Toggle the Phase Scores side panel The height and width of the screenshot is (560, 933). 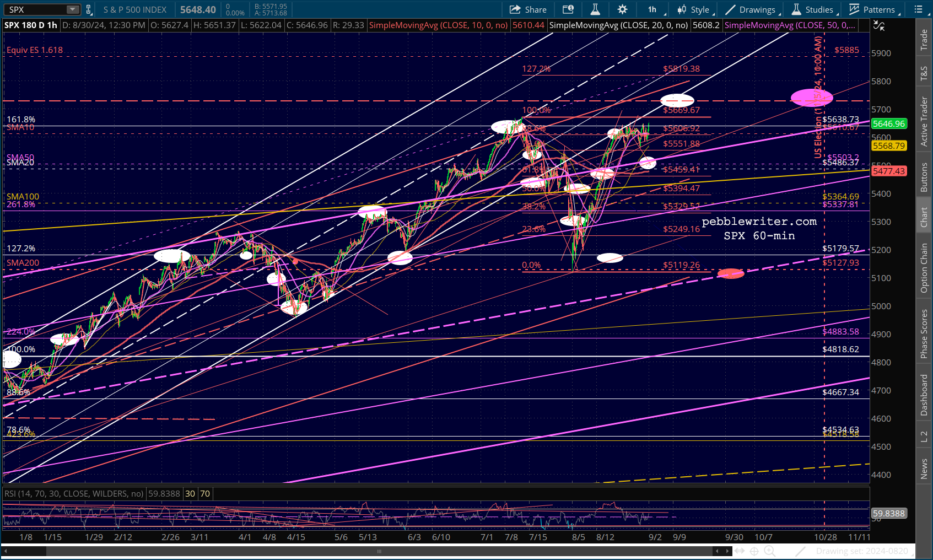(924, 333)
